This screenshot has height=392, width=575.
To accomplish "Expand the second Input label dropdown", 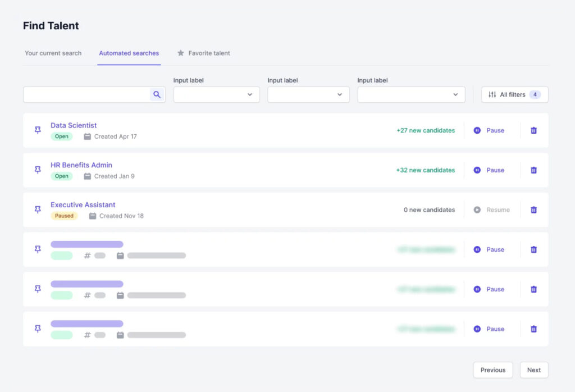I will [x=306, y=95].
